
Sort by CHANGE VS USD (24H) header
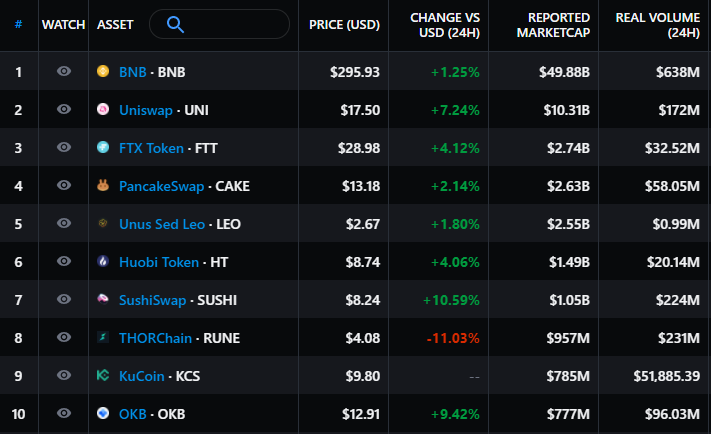tap(445, 25)
